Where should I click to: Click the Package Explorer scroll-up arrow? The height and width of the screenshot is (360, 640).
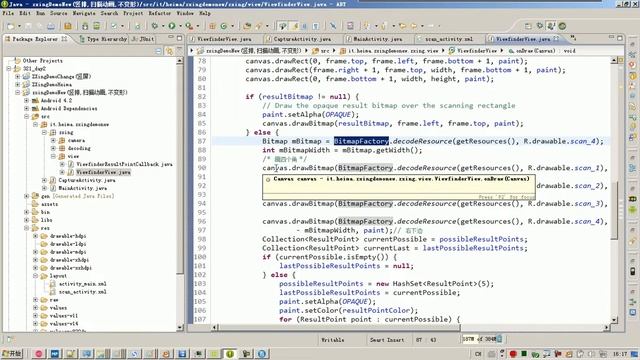(180, 60)
